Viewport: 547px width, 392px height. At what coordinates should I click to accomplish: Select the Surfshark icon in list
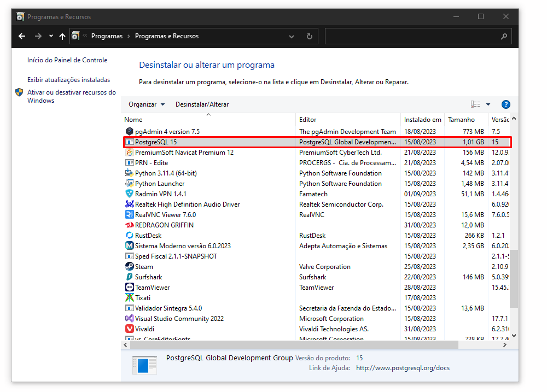[x=130, y=277]
